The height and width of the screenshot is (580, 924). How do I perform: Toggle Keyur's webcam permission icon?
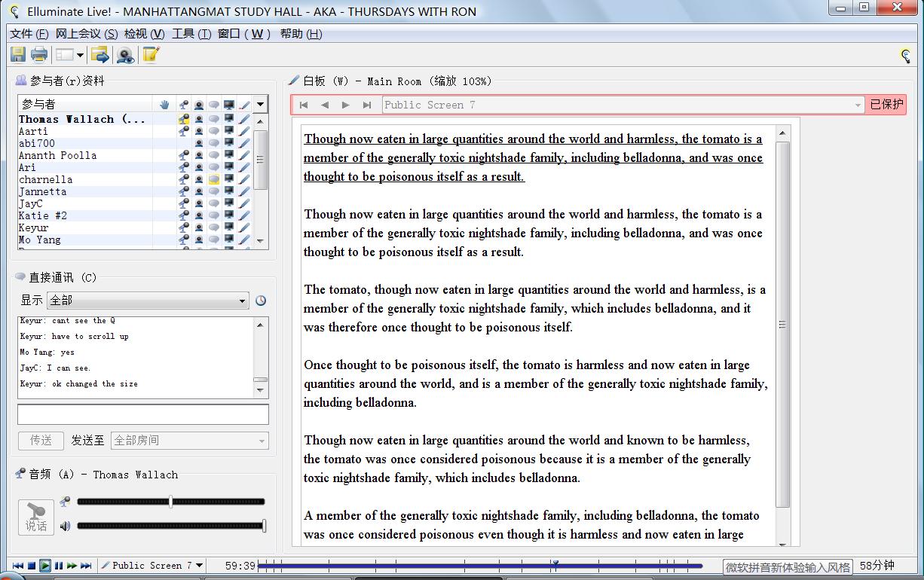199,227
